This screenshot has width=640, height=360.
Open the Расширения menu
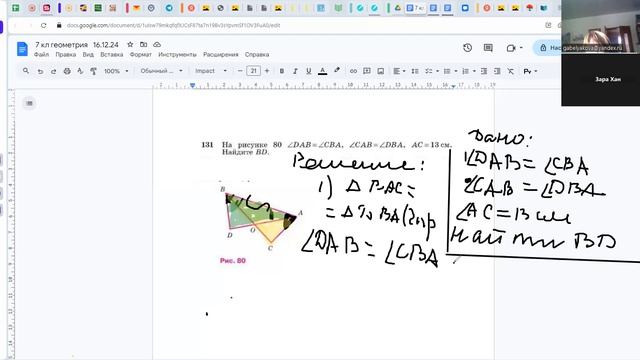click(x=220, y=54)
